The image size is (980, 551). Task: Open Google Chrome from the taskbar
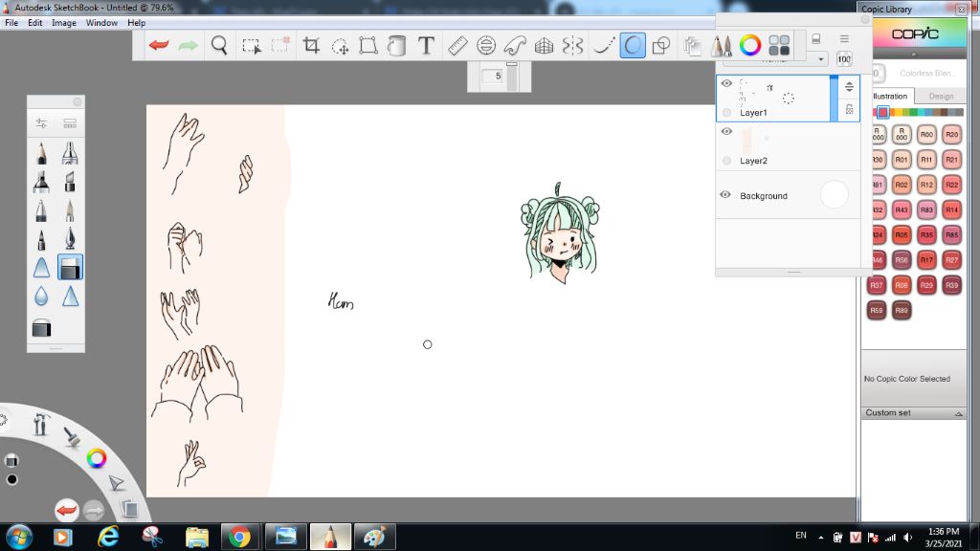coord(239,538)
